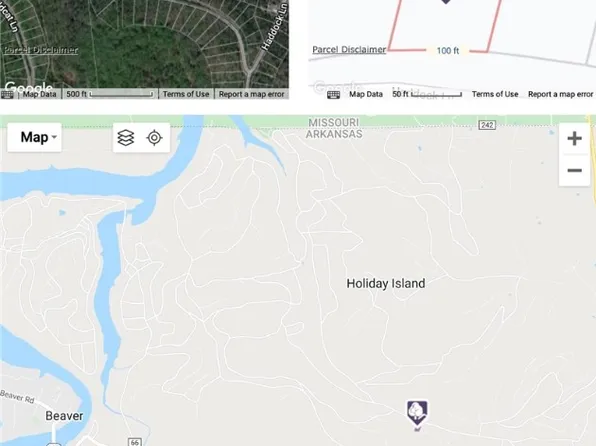The image size is (596, 446).
Task: Open Parcel Disclaimer link on satellite map
Action: click(x=40, y=50)
